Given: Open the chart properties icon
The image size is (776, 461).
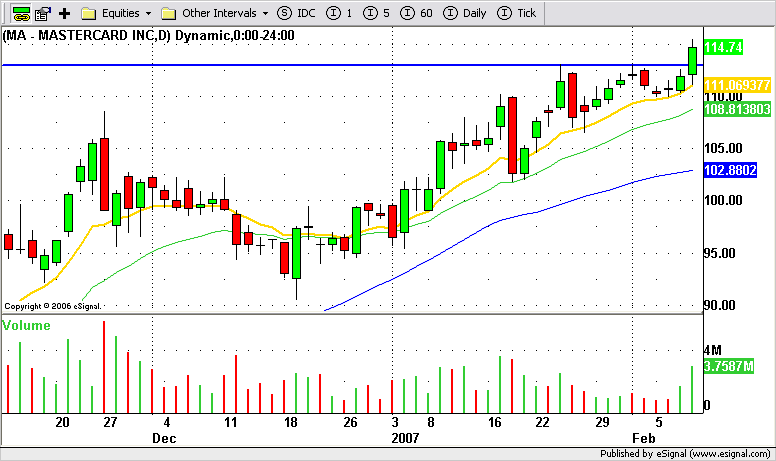Looking at the screenshot, I should point(42,13).
